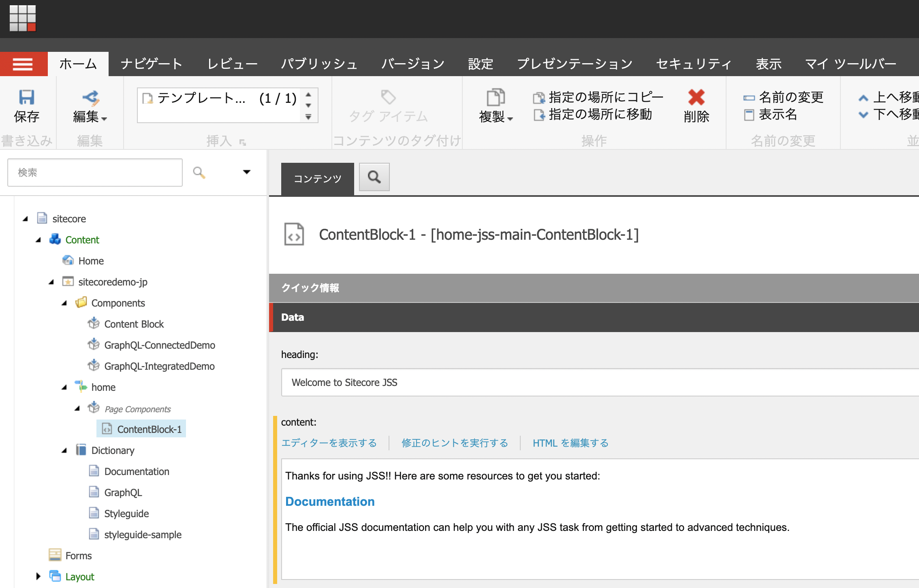Collapse the Dictionary node
The width and height of the screenshot is (919, 588).
pos(64,450)
